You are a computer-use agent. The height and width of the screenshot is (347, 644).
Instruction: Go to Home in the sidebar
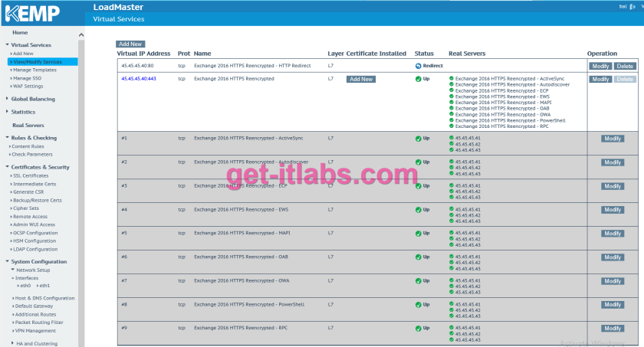20,32
